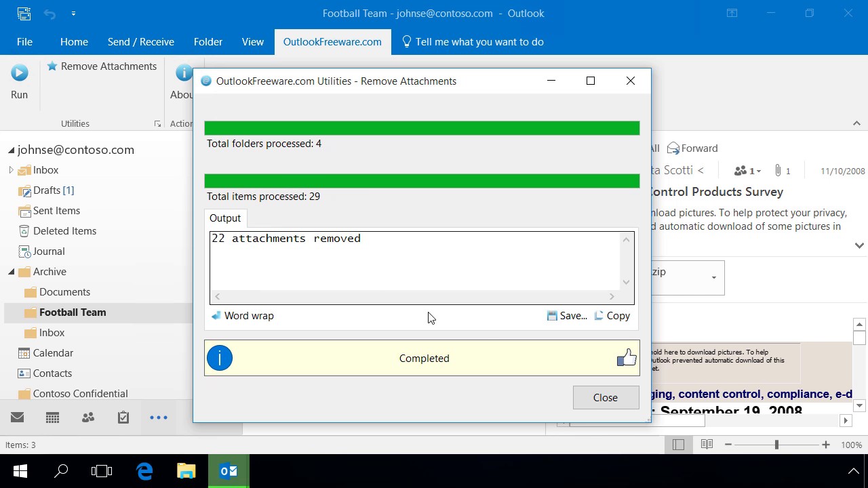
Task: Expand the top-level Inbox folder arrow
Action: [11, 170]
